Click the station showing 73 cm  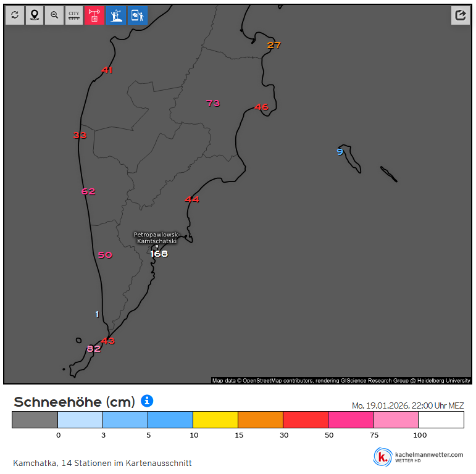click(213, 103)
